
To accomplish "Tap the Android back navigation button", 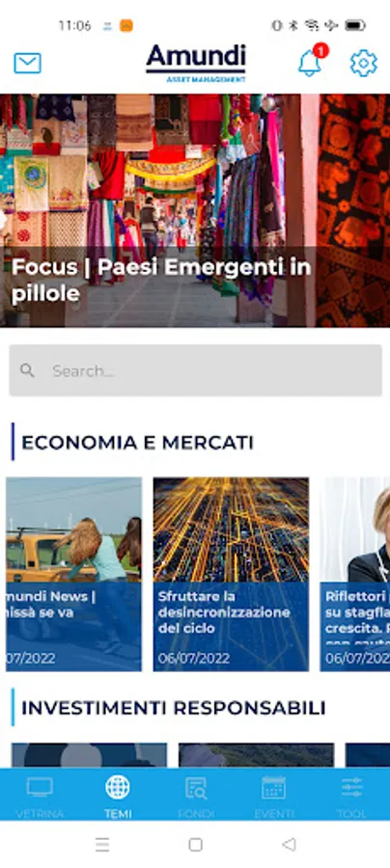I will [x=289, y=844].
